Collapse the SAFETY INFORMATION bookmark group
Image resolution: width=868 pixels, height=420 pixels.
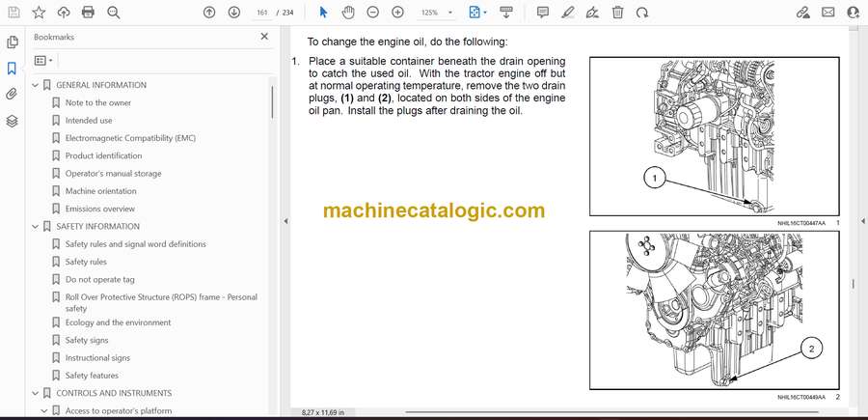pyautogui.click(x=36, y=227)
